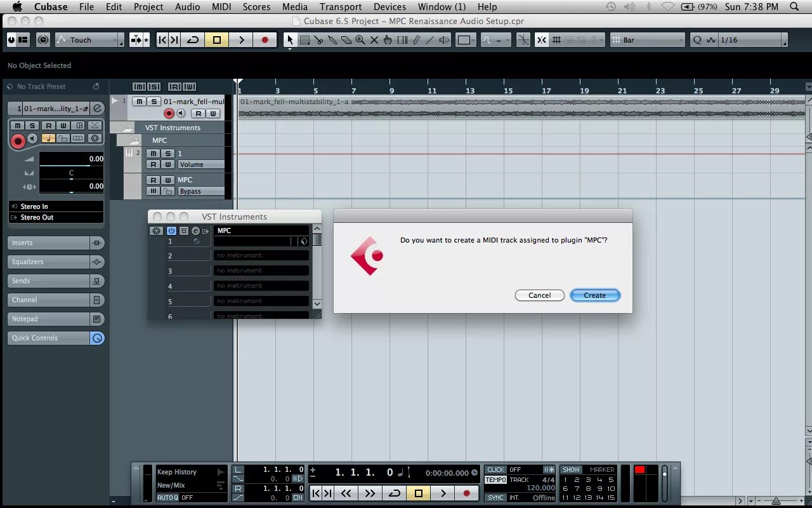This screenshot has width=812, height=508.
Task: Open the Volume automation parameter dropdown
Action: point(200,164)
